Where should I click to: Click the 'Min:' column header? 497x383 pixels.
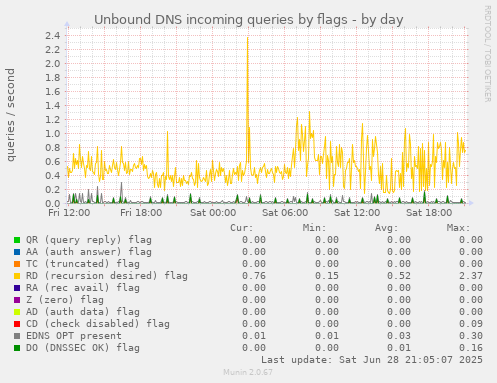point(314,228)
